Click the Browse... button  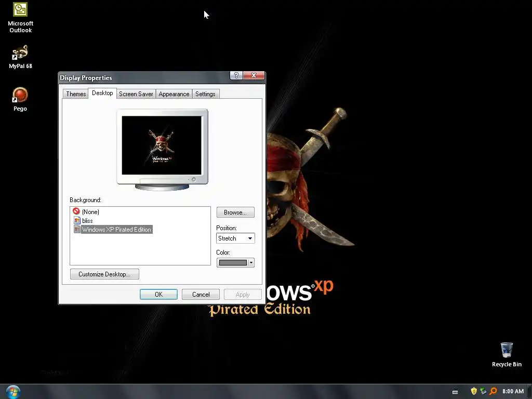tap(235, 212)
